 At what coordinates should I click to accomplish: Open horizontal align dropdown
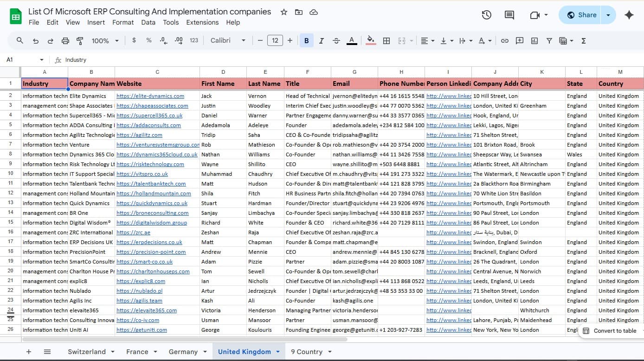coord(427,41)
